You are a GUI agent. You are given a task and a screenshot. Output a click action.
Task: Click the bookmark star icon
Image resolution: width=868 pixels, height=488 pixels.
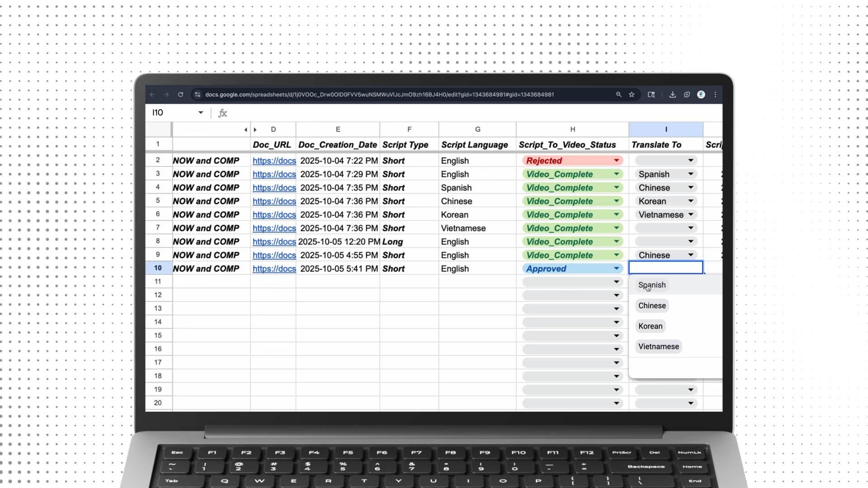click(632, 94)
